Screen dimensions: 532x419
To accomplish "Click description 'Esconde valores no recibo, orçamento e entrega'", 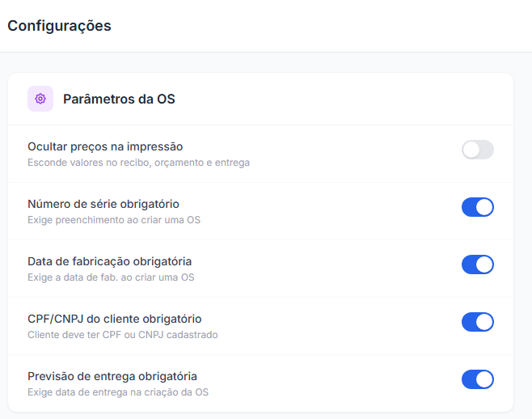I will (x=138, y=163).
